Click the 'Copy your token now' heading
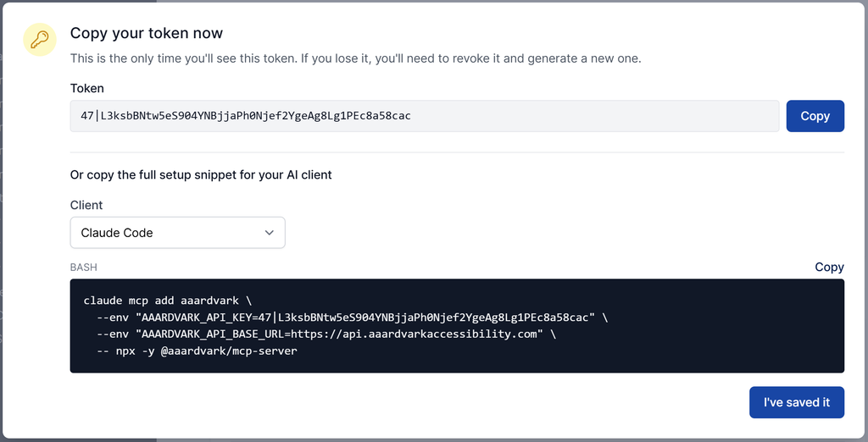 pyautogui.click(x=146, y=33)
